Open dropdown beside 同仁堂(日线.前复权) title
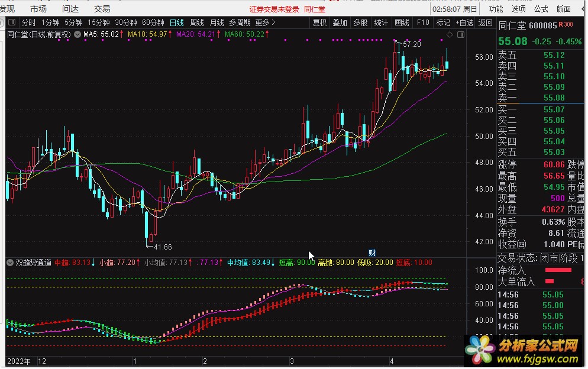 (77, 34)
